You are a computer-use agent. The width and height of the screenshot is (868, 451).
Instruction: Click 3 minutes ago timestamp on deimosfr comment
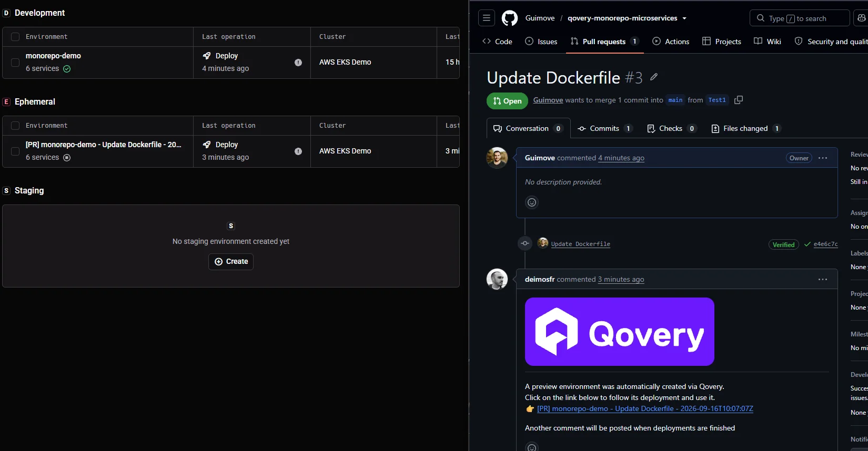(x=621, y=279)
